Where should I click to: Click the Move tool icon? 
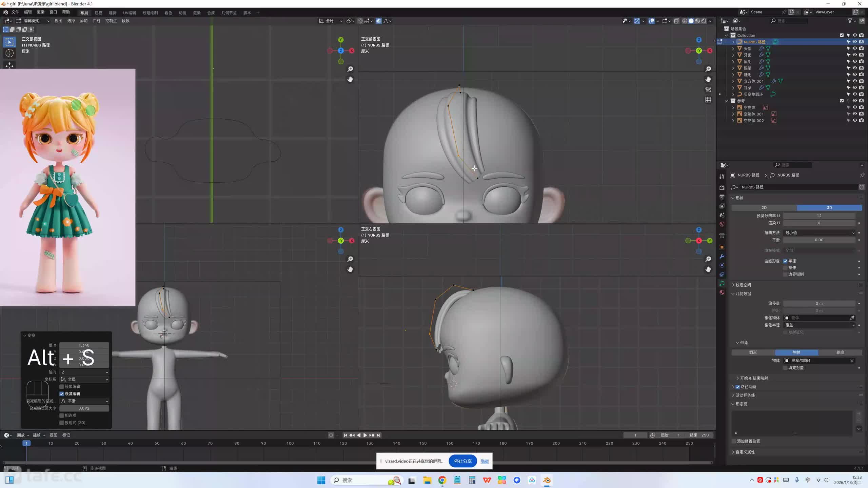click(x=9, y=65)
